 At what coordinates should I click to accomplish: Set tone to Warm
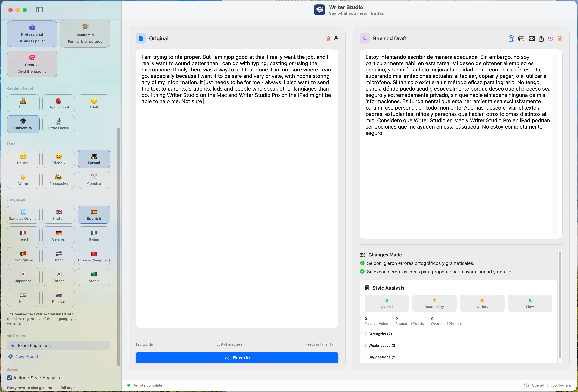click(x=23, y=180)
